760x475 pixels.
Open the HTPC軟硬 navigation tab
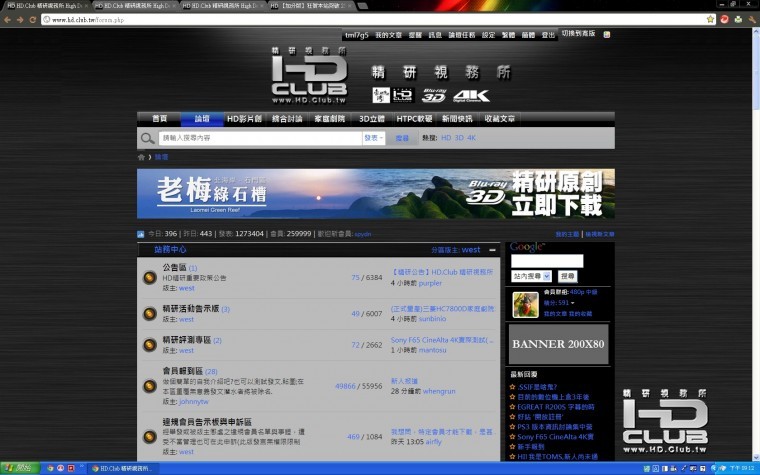[x=414, y=119]
